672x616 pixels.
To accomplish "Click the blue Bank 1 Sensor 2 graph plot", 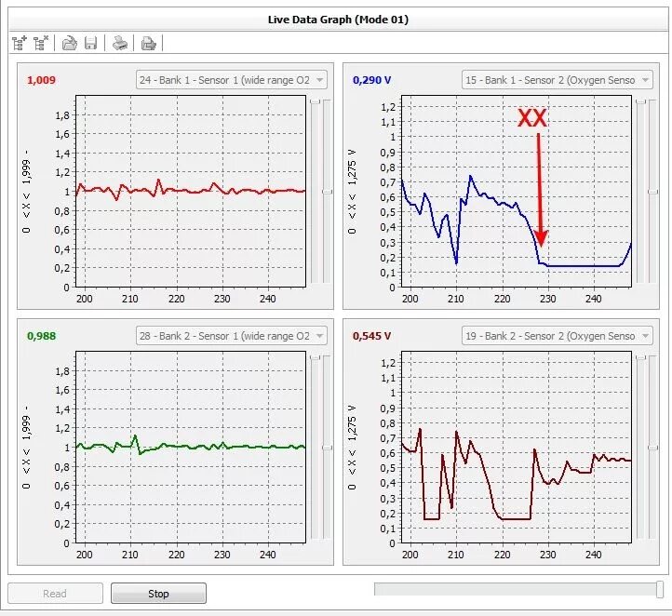I will (517, 191).
